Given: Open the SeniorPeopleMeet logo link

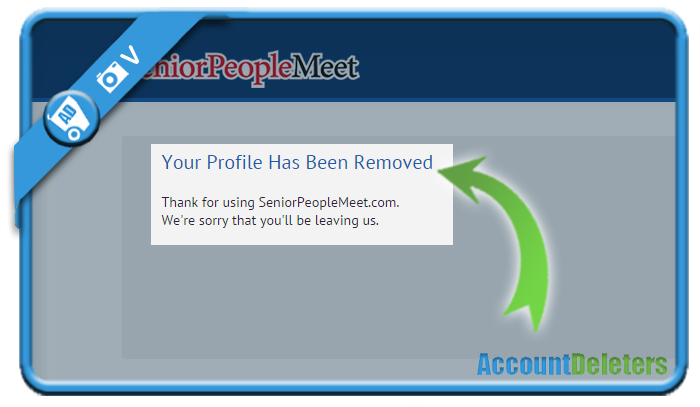Looking at the screenshot, I should 250,68.
